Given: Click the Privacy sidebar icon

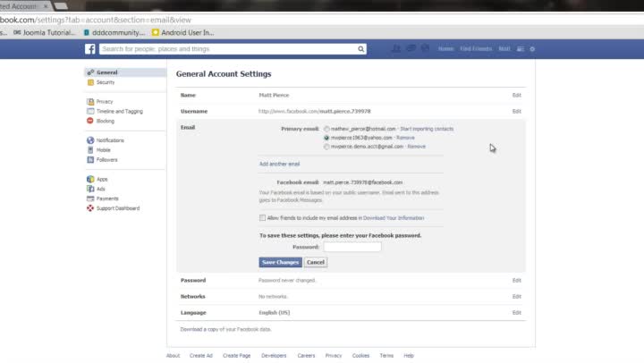Looking at the screenshot, I should click(90, 101).
